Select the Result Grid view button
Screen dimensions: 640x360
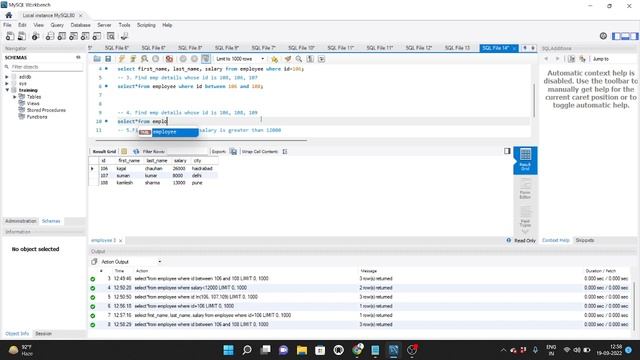(525, 160)
